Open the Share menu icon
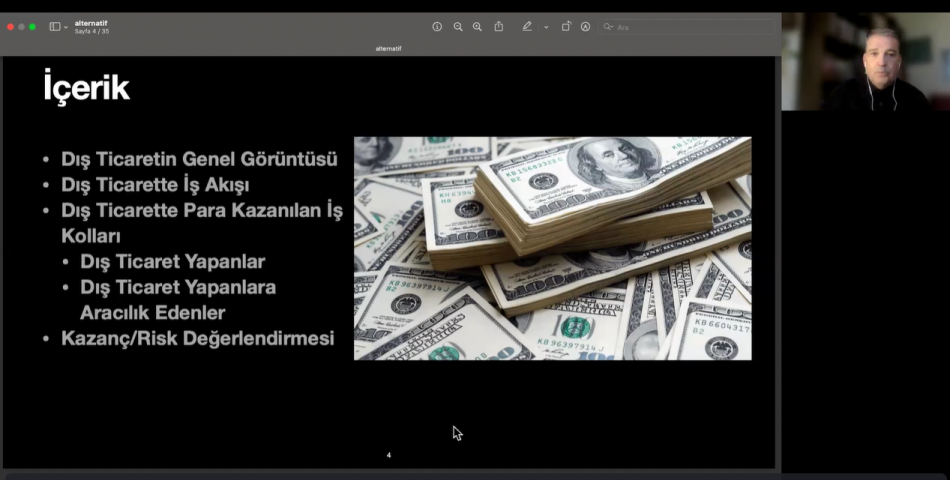The height and width of the screenshot is (480, 950). [x=499, y=27]
